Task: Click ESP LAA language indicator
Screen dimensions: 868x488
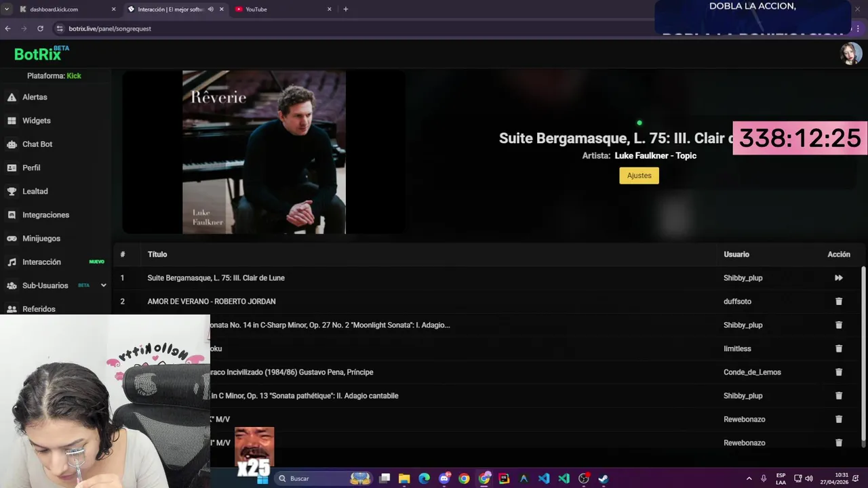Action: click(x=781, y=479)
